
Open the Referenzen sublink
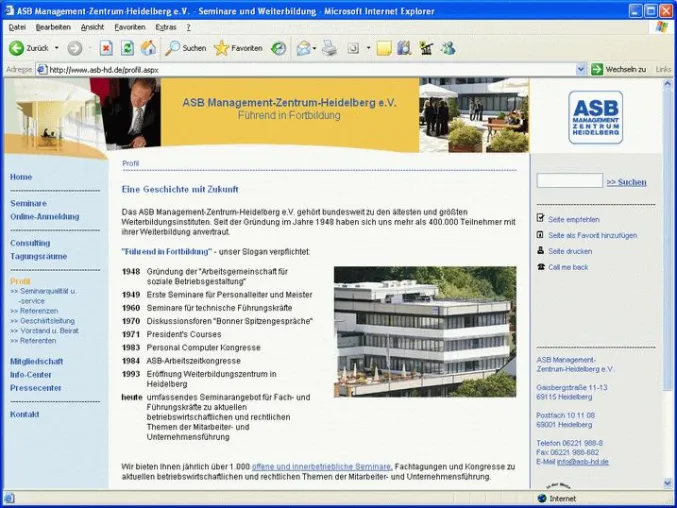point(34,311)
